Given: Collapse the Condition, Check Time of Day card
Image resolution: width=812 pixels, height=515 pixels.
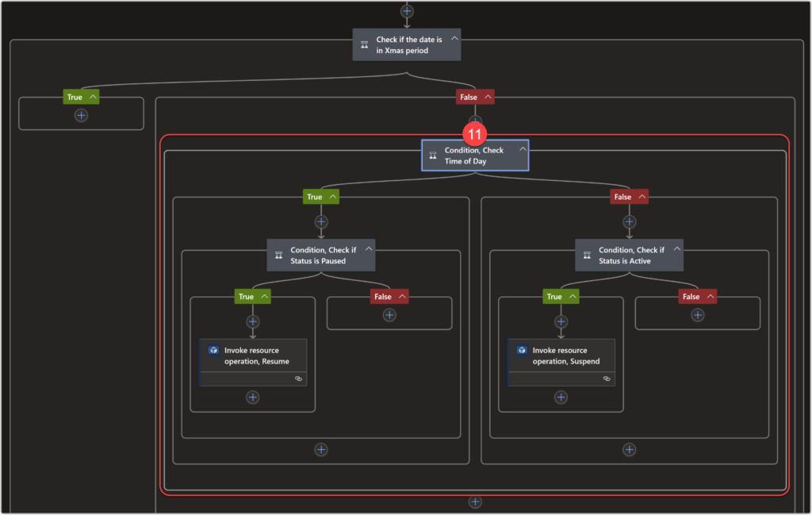Looking at the screenshot, I should (x=523, y=148).
